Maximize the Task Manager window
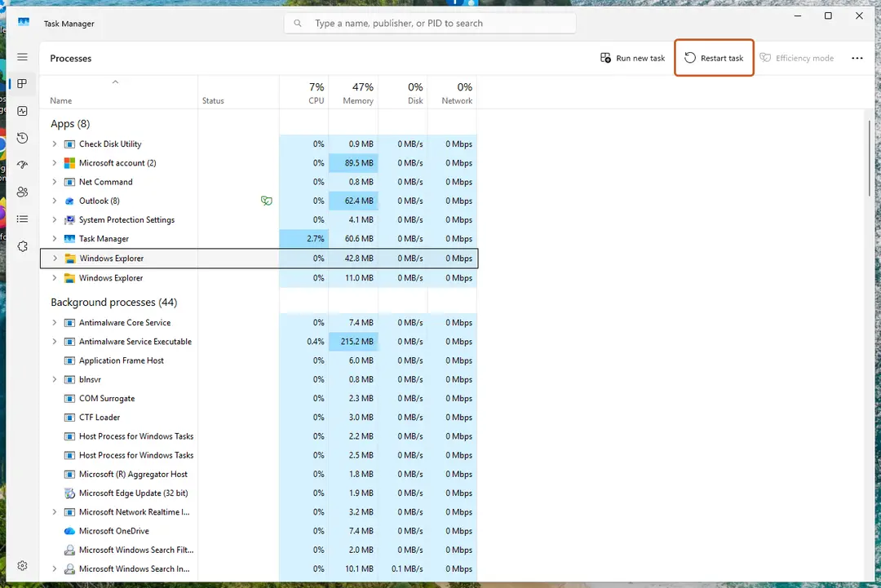This screenshot has width=881, height=588. [828, 15]
